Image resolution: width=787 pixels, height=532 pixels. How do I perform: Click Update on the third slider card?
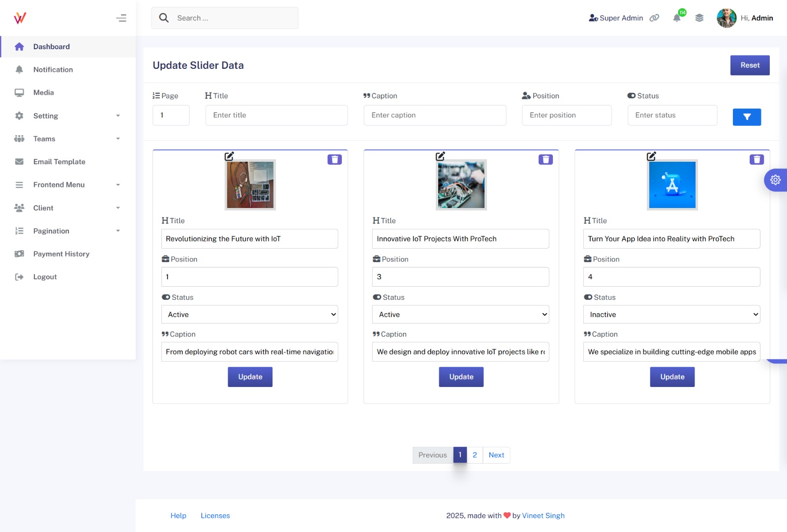pyautogui.click(x=672, y=377)
